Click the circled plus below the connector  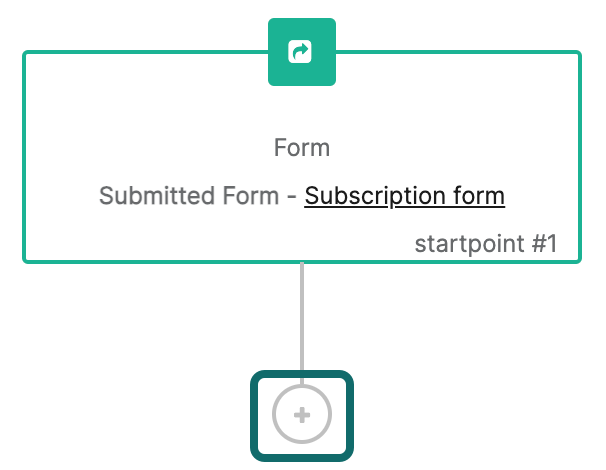click(302, 414)
